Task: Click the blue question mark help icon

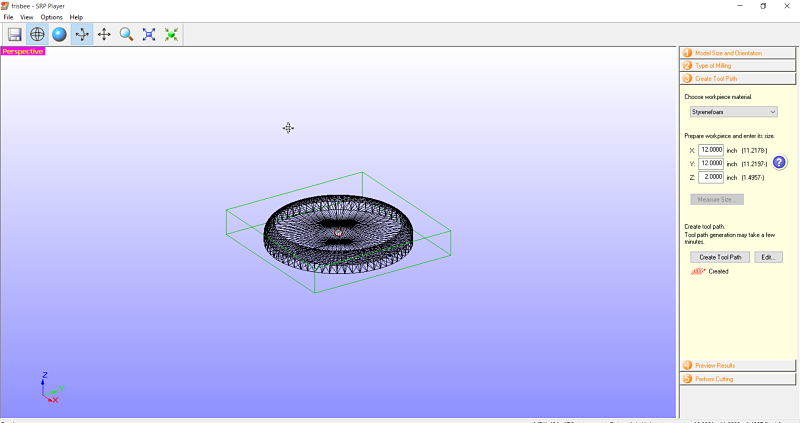Action: 779,162
